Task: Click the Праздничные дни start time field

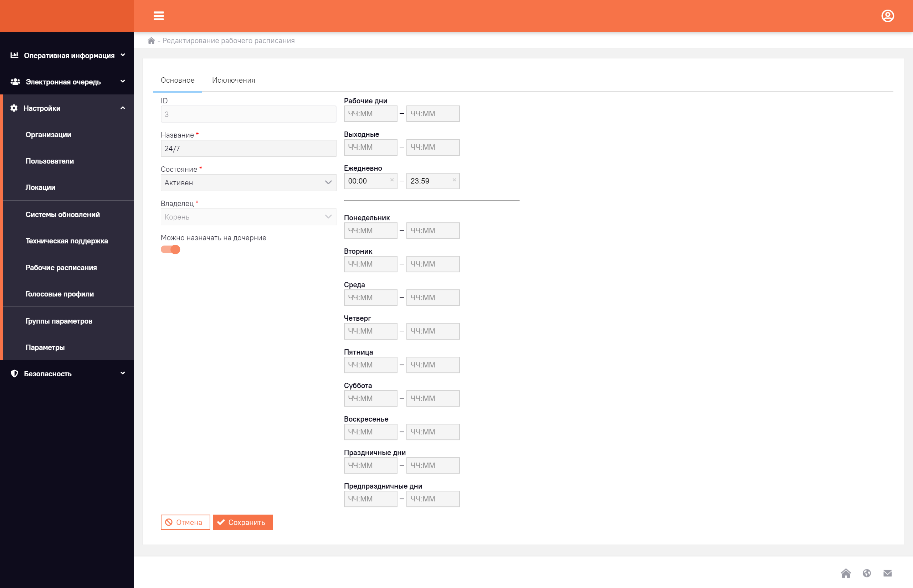Action: coord(370,465)
